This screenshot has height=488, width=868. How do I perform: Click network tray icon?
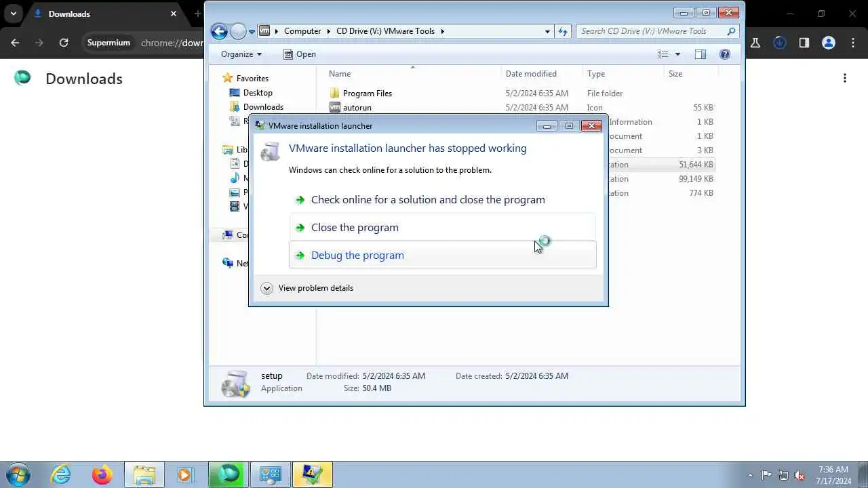point(783,476)
